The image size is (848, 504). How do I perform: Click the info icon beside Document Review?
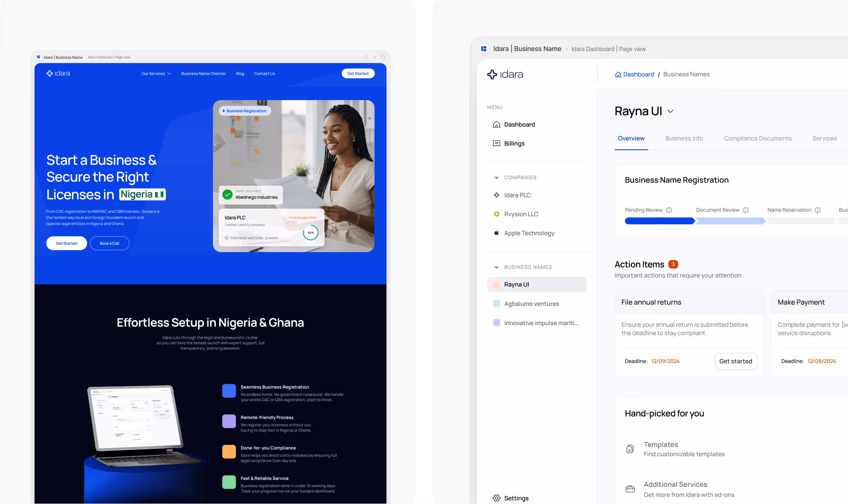coord(746,210)
